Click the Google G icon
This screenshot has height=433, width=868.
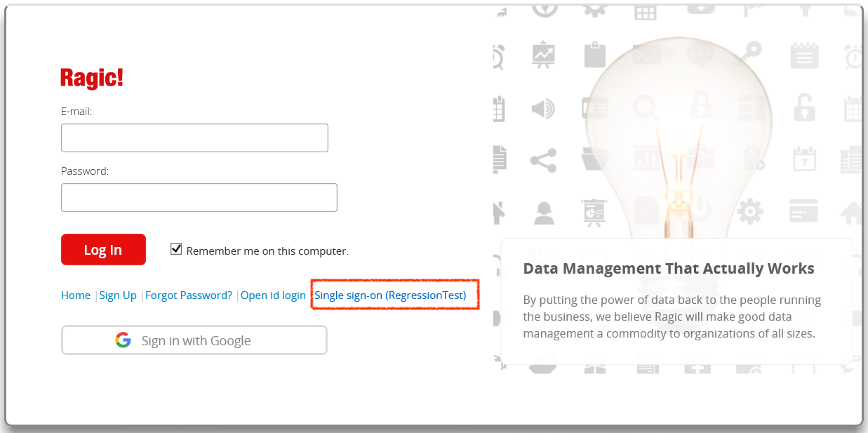click(123, 340)
